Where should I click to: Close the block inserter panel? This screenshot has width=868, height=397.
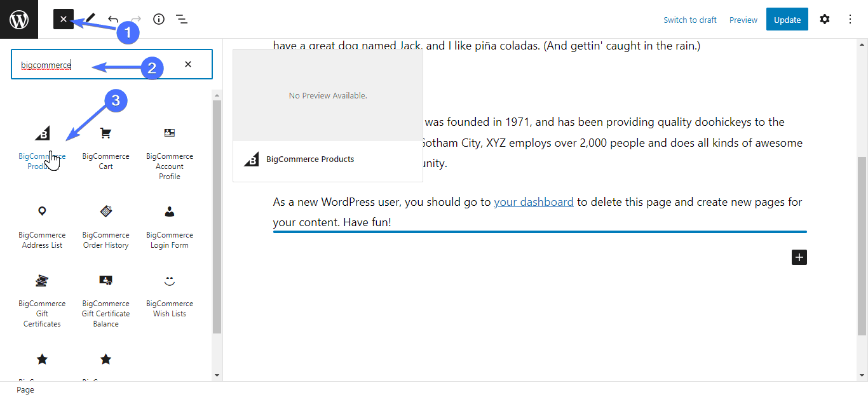[64, 19]
